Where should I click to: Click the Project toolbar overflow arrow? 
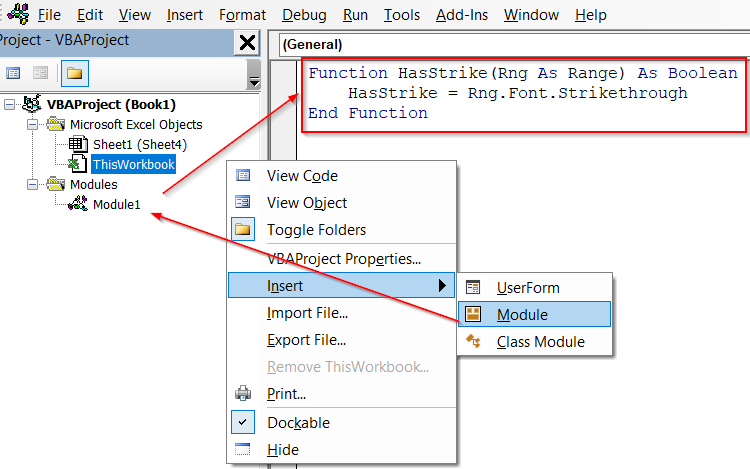254,75
